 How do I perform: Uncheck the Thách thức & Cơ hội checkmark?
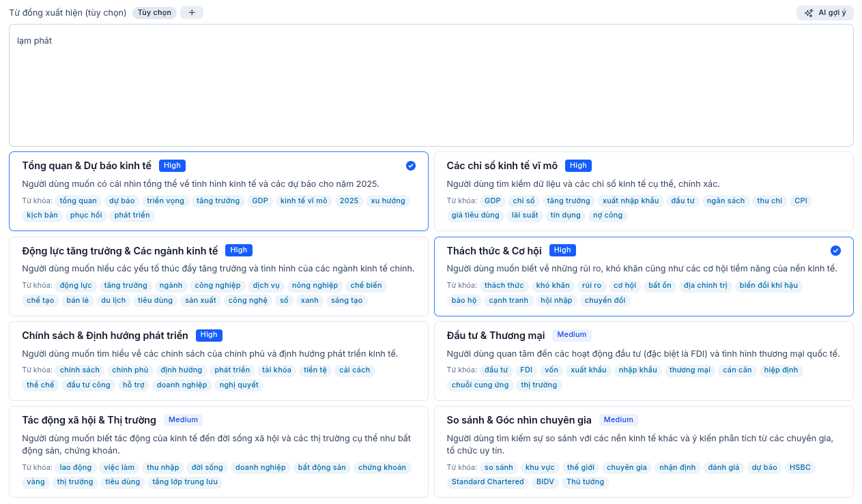coord(835,251)
